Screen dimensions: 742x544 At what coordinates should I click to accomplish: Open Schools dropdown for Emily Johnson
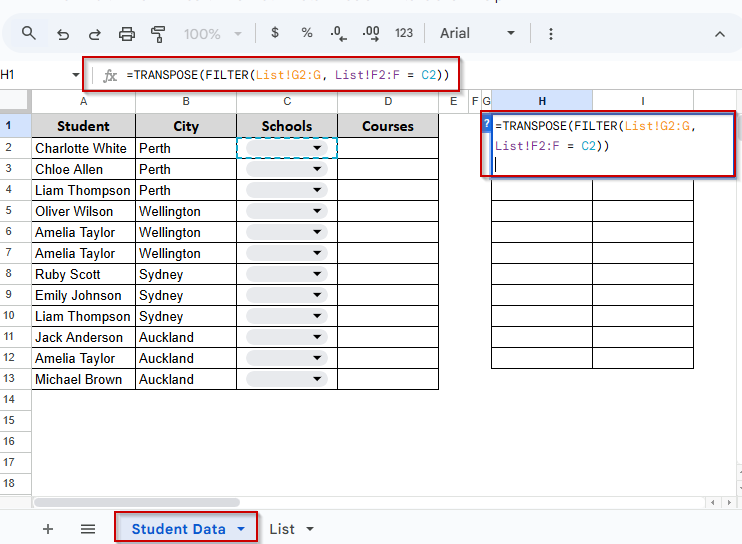click(317, 295)
